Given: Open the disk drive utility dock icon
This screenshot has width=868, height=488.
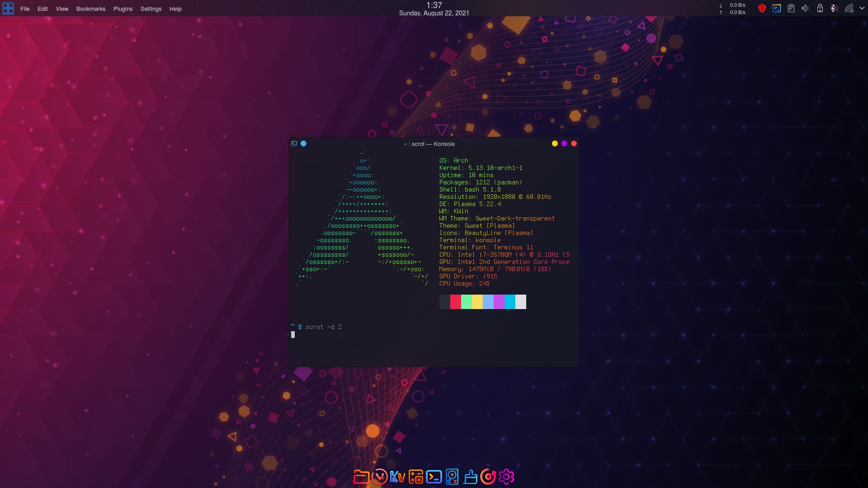Looking at the screenshot, I should coord(452,477).
